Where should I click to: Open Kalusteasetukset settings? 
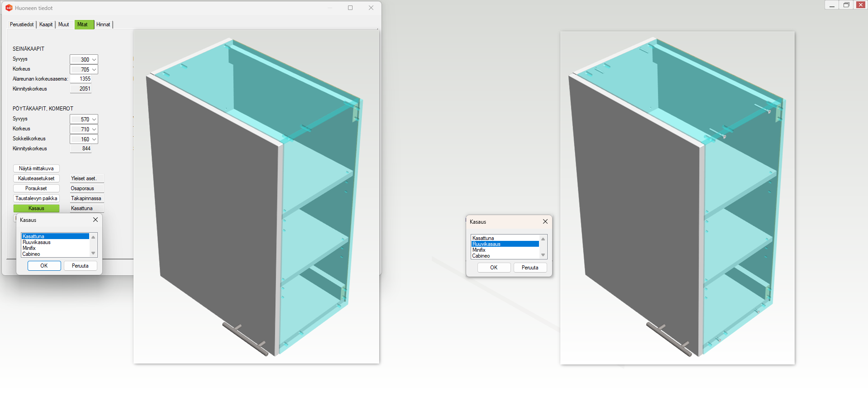(x=36, y=178)
